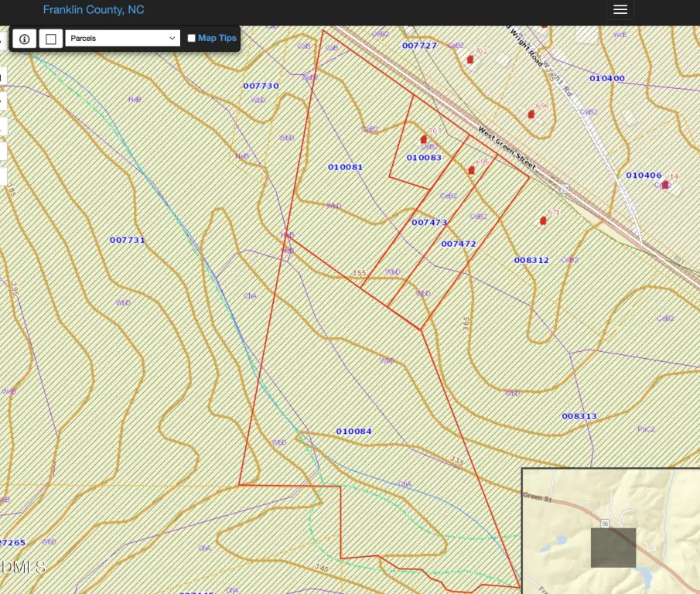Click the red house icon at address 702

[470, 59]
